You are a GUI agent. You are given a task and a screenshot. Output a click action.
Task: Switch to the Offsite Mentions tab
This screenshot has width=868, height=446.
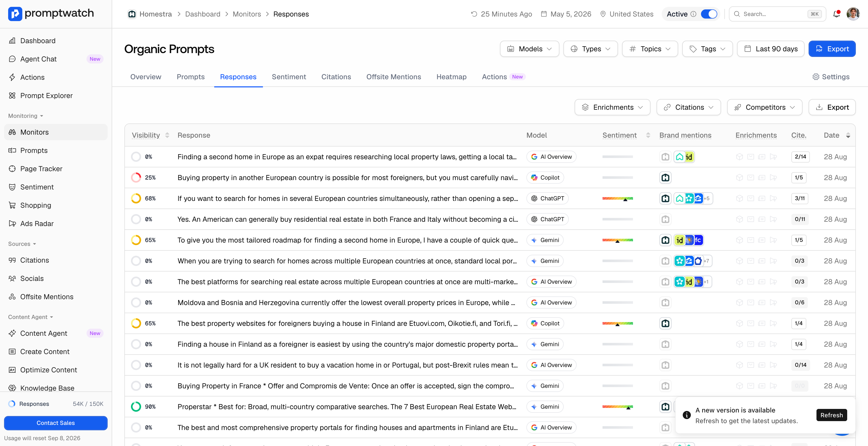pos(394,77)
